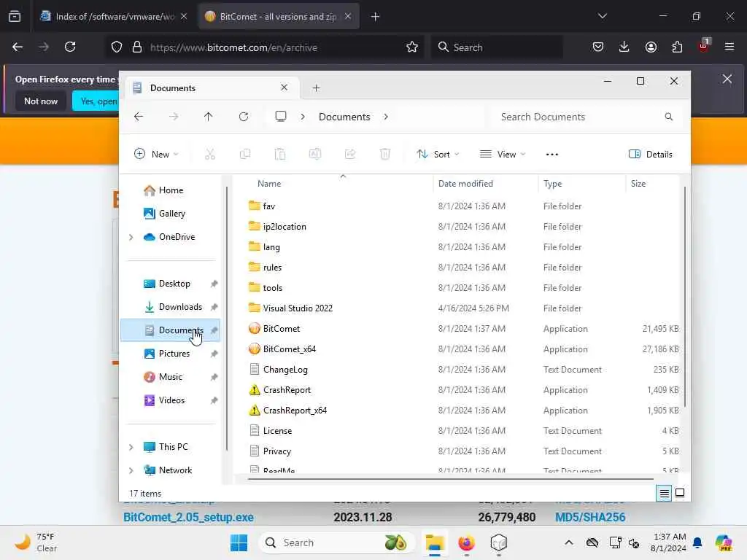Close the Documents Explorer tab

(x=284, y=87)
